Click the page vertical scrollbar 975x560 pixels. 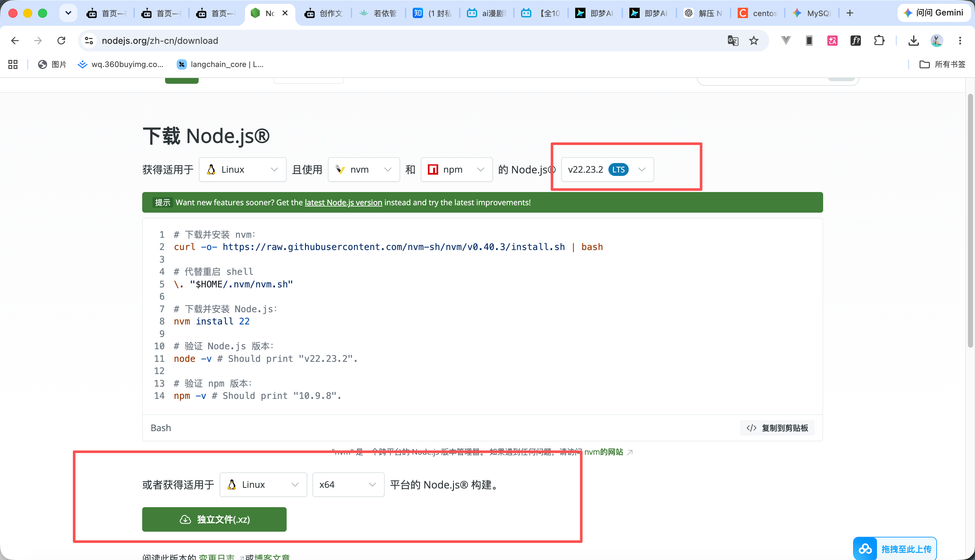click(x=970, y=220)
